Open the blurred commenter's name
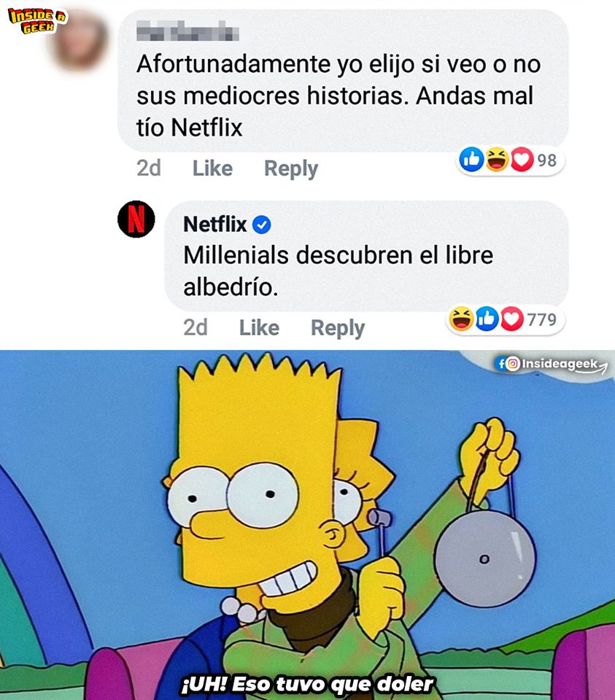Screen dimensions: 615x700 click(x=187, y=32)
